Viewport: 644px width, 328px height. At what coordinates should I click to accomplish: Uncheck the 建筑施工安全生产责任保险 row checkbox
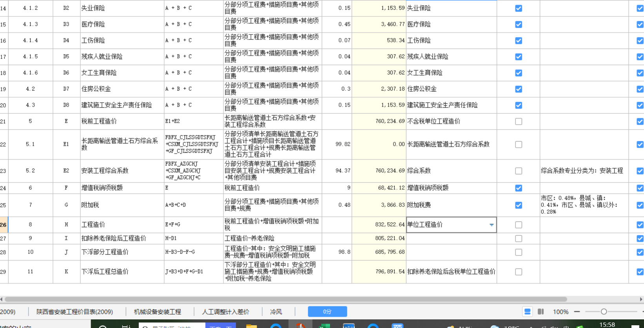point(519,105)
